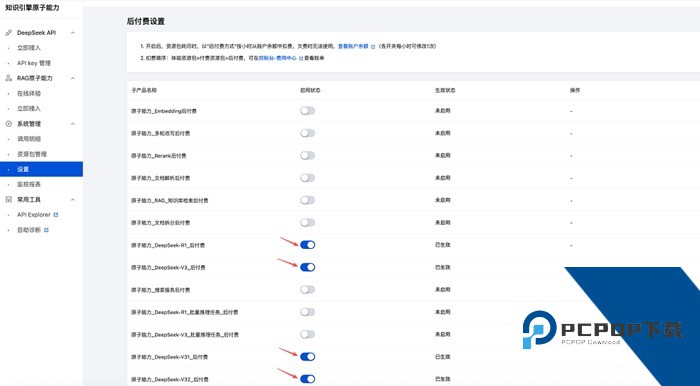Viewport: 700px width, 386px height.
Task: Turn on the 原子能力_文档拆分后付费 switch
Action: point(308,223)
